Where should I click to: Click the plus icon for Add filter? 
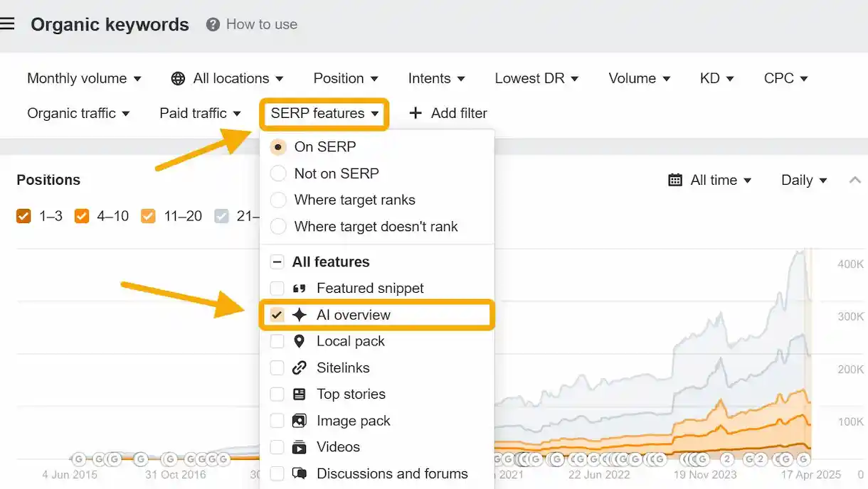tap(416, 113)
